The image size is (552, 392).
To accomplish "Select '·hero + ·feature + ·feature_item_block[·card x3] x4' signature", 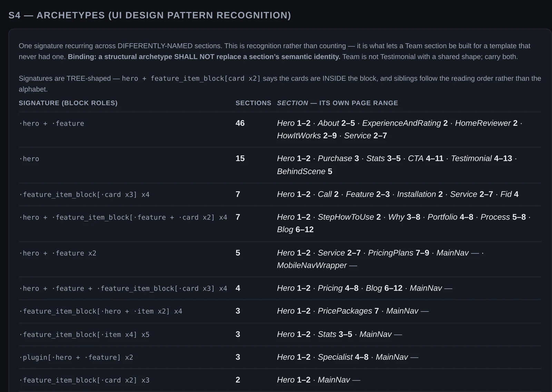I will [123, 288].
